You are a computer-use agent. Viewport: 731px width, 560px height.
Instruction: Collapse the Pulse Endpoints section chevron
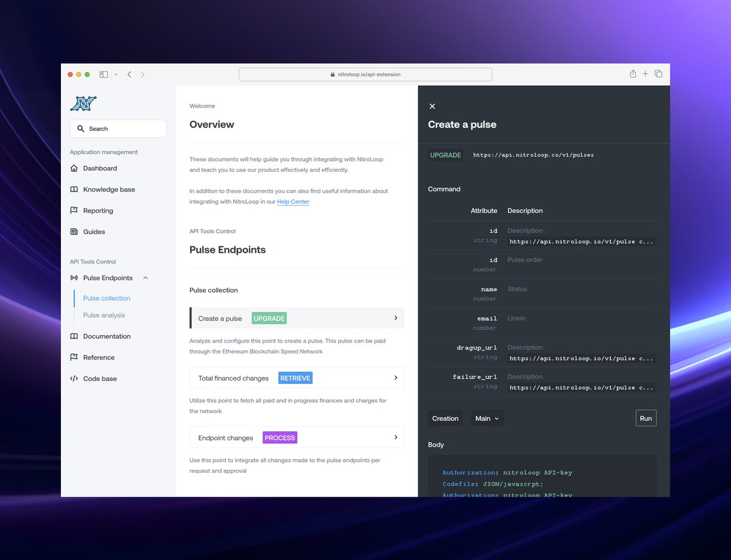145,278
